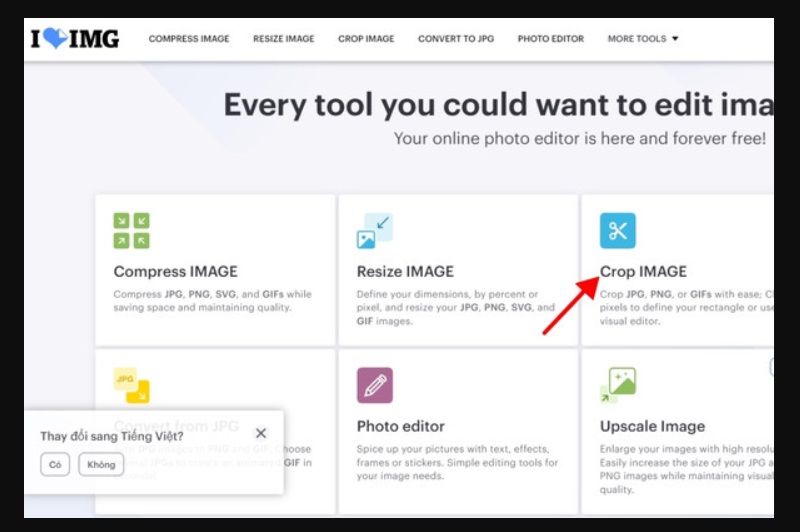
Task: Select RESIZE IMAGE from navigation bar
Action: [283, 39]
